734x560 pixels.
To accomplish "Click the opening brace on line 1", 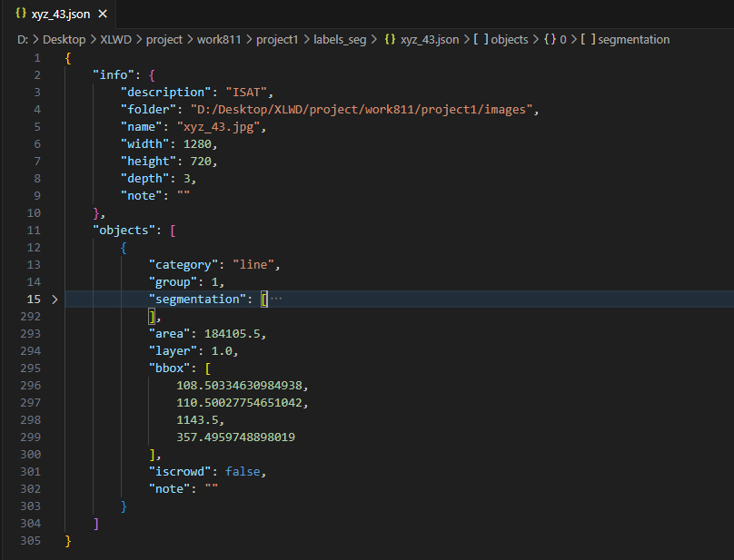I will [68, 58].
